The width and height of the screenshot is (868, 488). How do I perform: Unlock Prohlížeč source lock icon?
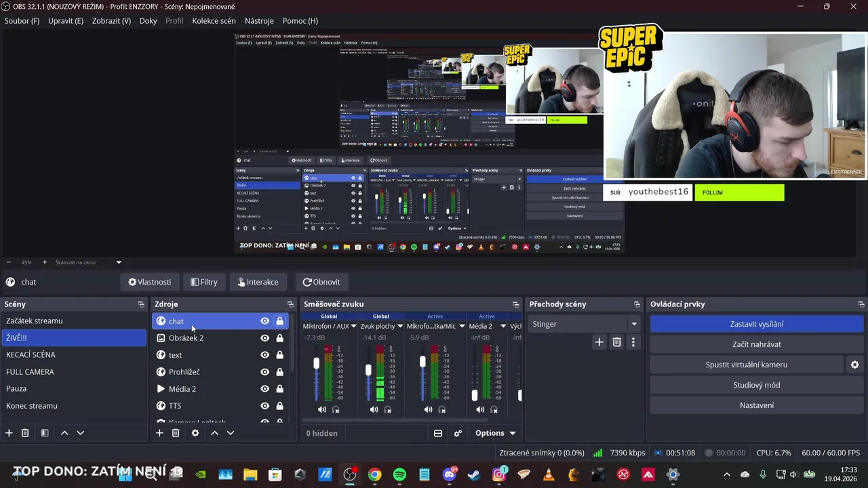[279, 372]
